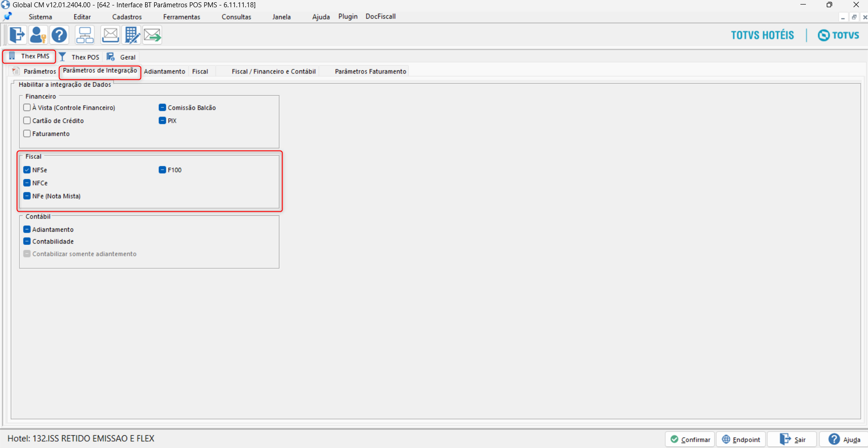Open the inbox envelope icon in the toolbar

point(110,35)
